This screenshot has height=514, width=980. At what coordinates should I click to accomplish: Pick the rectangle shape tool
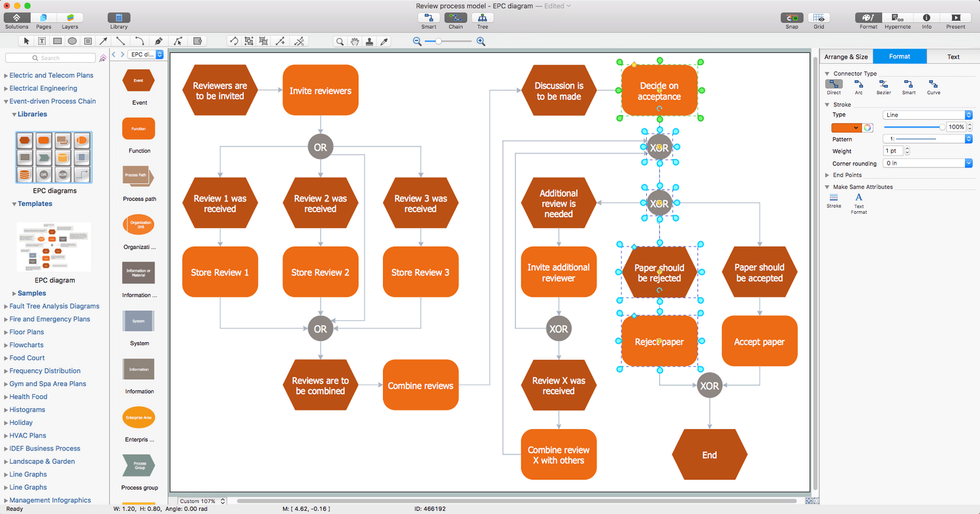[x=57, y=41]
